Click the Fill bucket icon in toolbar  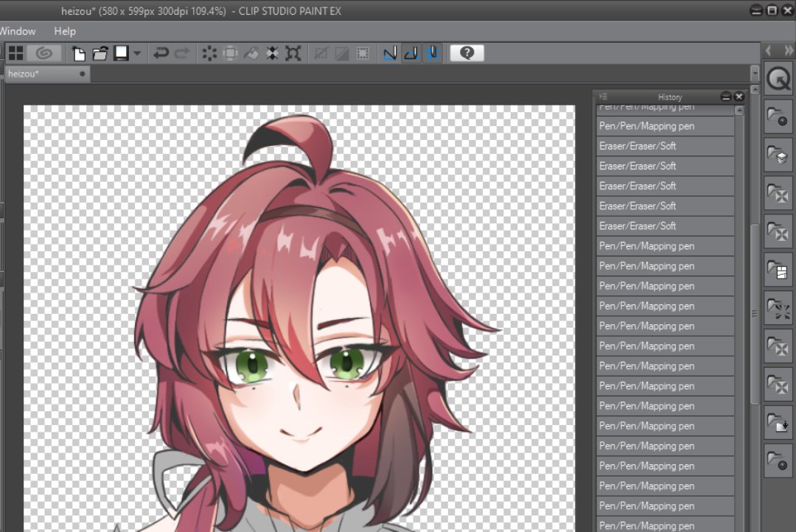(251, 53)
